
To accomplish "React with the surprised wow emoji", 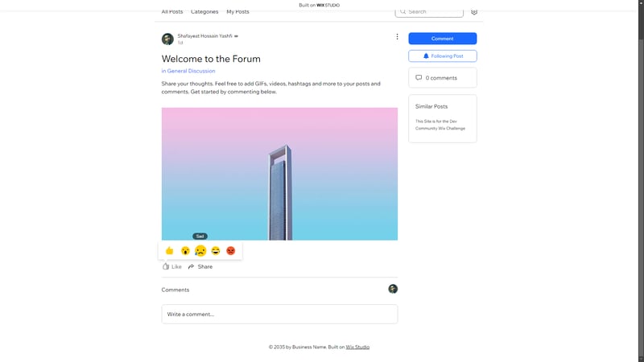I will [185, 251].
